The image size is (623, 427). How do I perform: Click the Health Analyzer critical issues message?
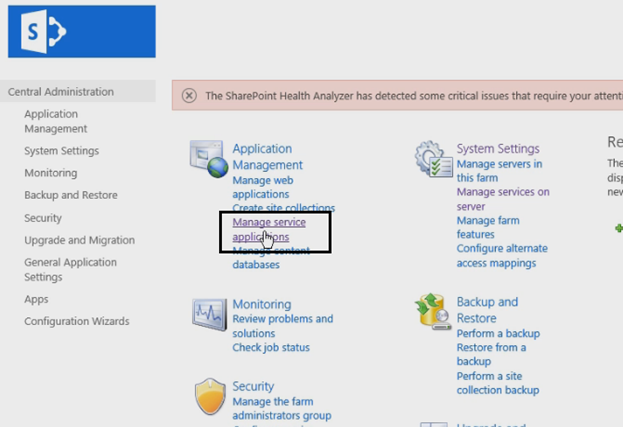[x=414, y=96]
